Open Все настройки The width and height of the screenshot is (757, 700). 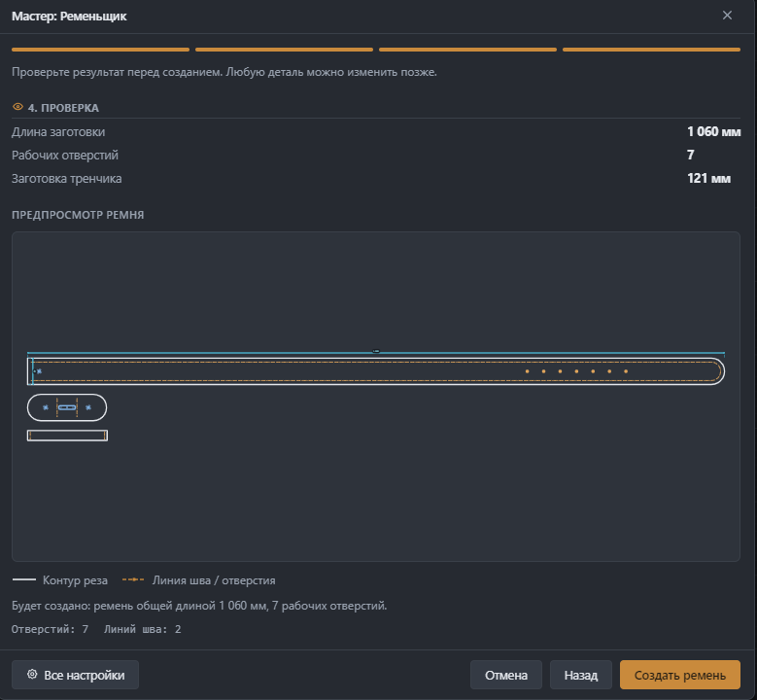tap(76, 675)
